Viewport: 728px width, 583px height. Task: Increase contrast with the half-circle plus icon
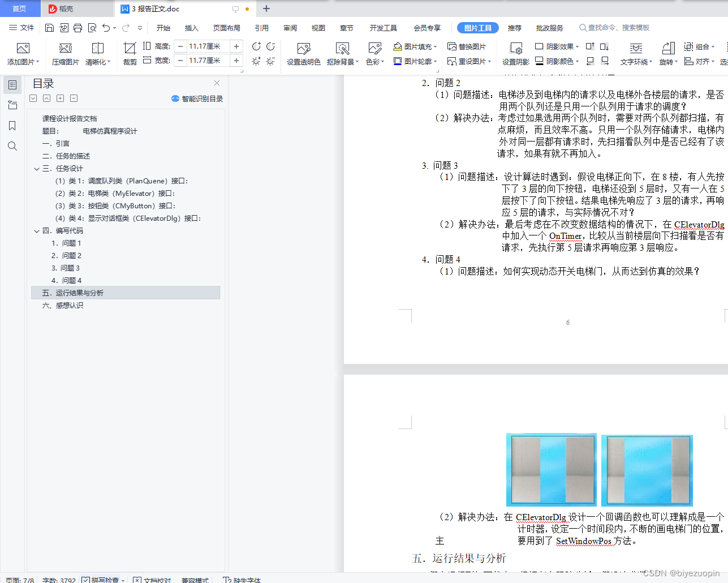[256, 46]
